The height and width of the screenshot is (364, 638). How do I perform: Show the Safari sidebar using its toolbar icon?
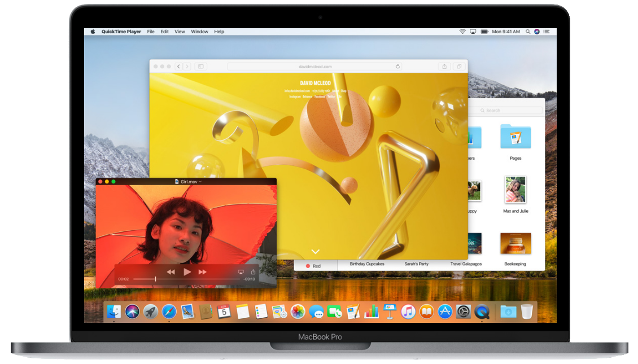coord(200,66)
